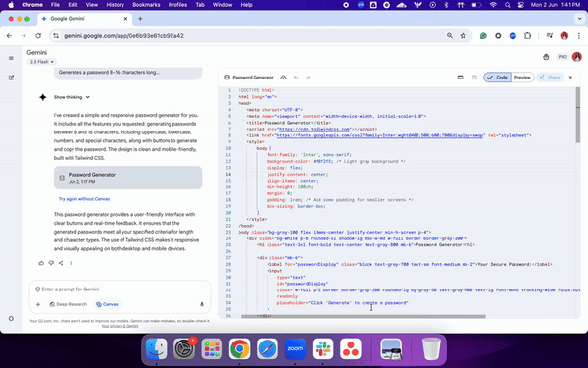Go back to the previous page
This screenshot has width=588, height=368.
pos(9,36)
